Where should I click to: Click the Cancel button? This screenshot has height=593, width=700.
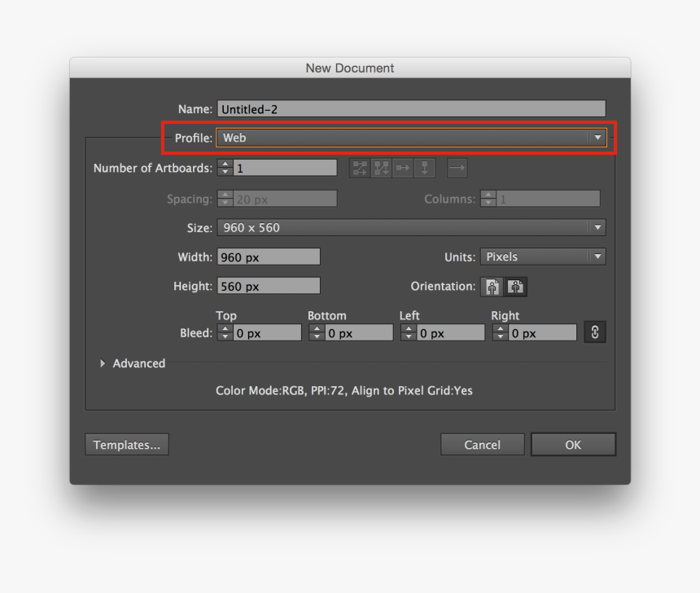[482, 445]
